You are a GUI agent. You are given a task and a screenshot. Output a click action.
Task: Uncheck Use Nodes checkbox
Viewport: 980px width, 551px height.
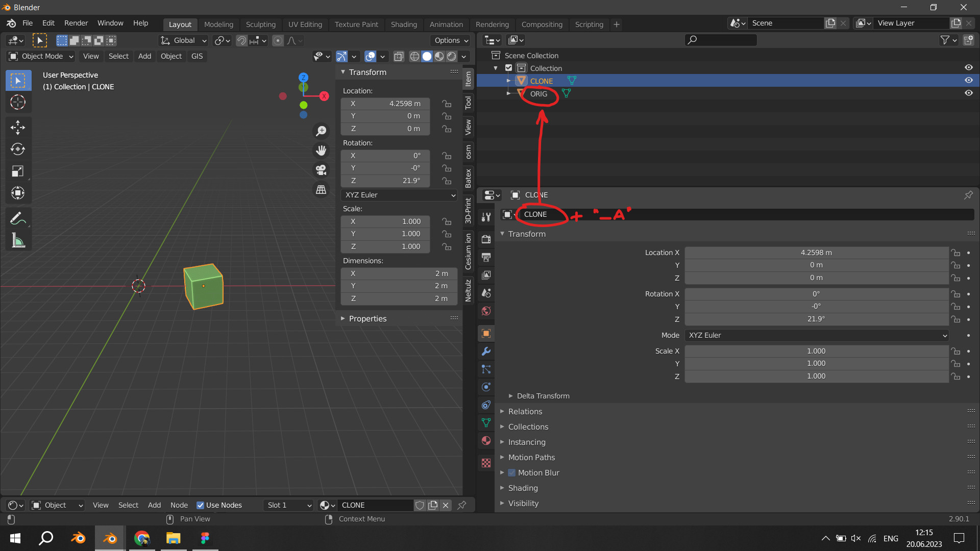click(201, 505)
